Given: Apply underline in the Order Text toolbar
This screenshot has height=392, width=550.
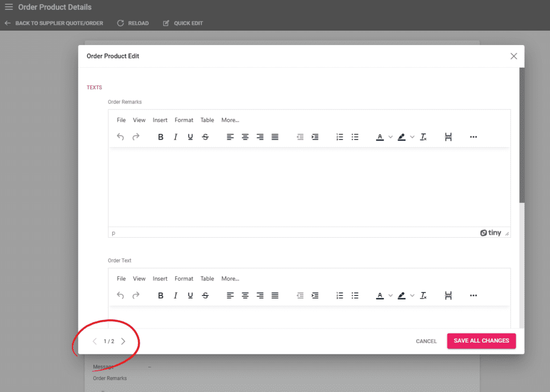Looking at the screenshot, I should [190, 295].
